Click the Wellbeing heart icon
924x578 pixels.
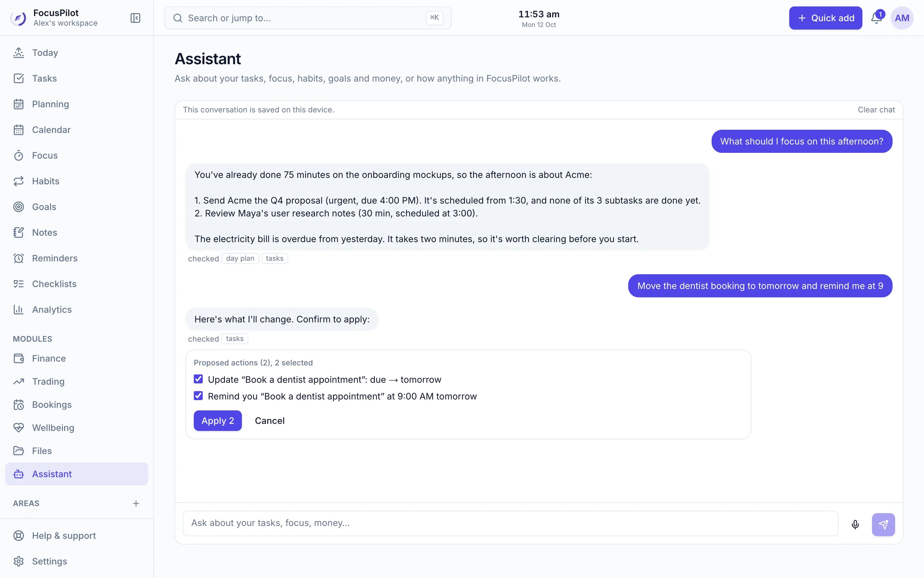[x=18, y=428]
